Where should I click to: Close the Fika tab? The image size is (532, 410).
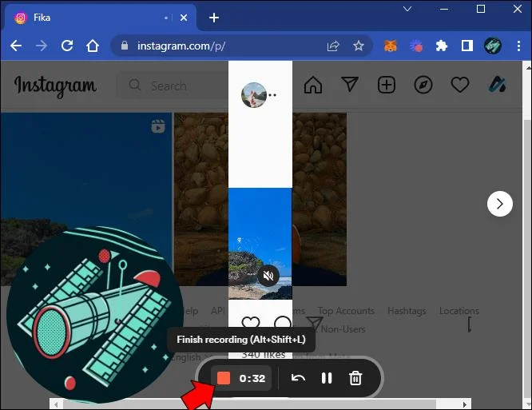pyautogui.click(x=184, y=18)
